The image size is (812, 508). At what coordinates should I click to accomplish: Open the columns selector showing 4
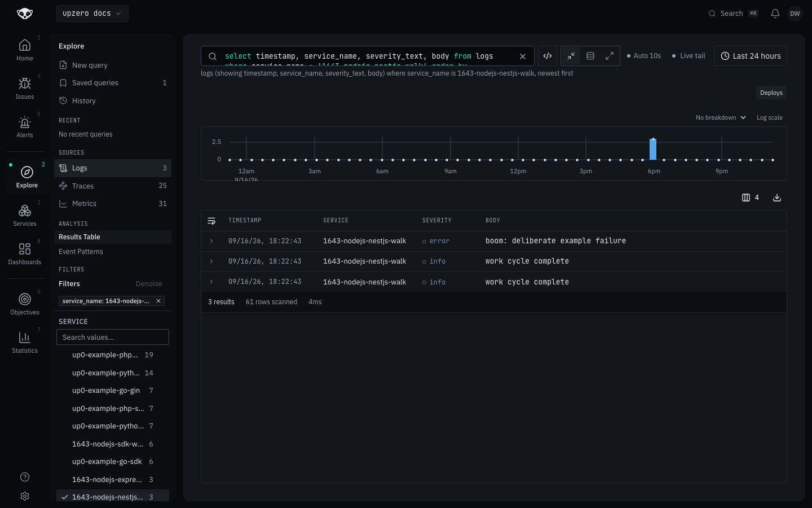[751, 198]
